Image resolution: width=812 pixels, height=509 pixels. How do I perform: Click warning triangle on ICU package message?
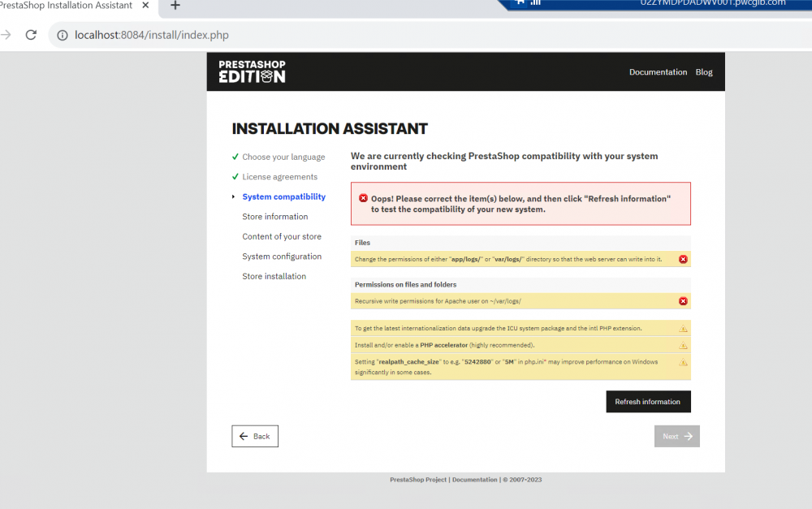coord(683,328)
